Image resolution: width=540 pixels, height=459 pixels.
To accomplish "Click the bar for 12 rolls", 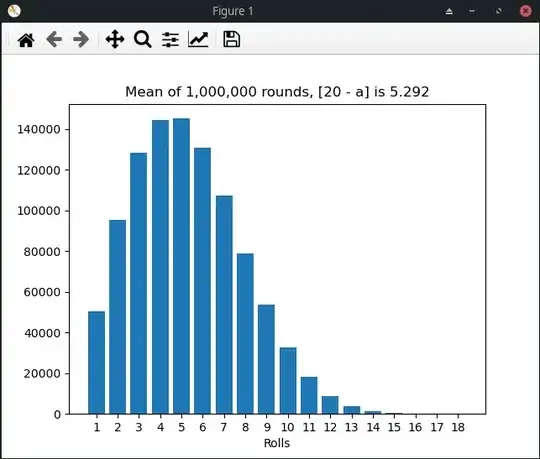I will coord(330,405).
